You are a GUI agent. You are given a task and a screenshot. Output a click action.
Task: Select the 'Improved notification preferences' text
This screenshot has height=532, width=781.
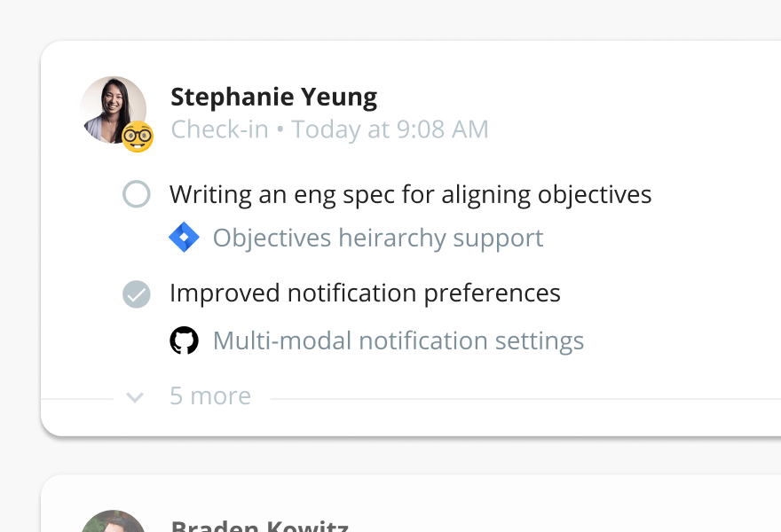pyautogui.click(x=365, y=293)
